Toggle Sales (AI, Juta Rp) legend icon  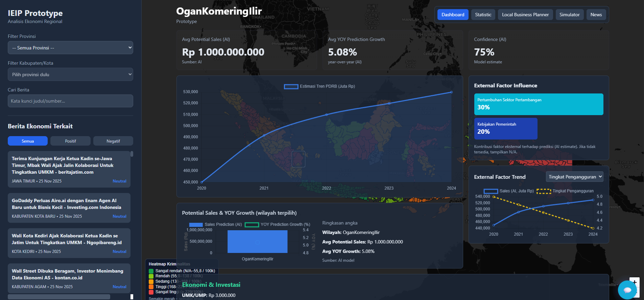point(491,191)
